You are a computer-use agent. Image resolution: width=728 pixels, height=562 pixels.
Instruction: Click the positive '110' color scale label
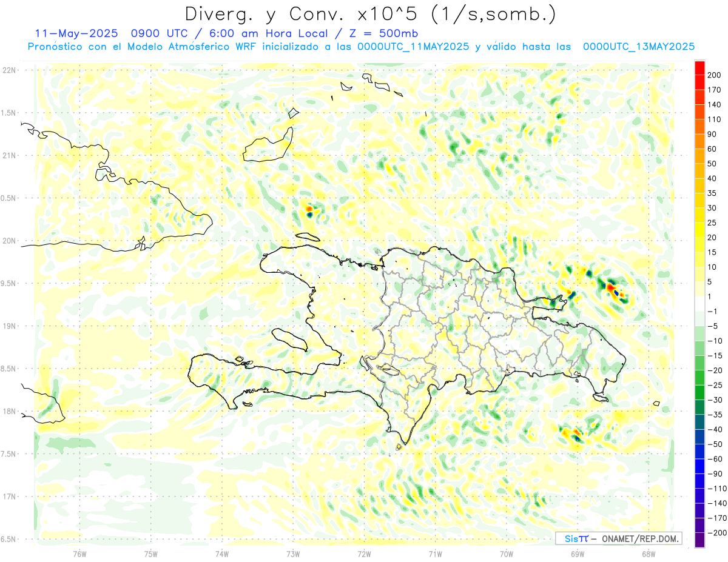pyautogui.click(x=714, y=119)
